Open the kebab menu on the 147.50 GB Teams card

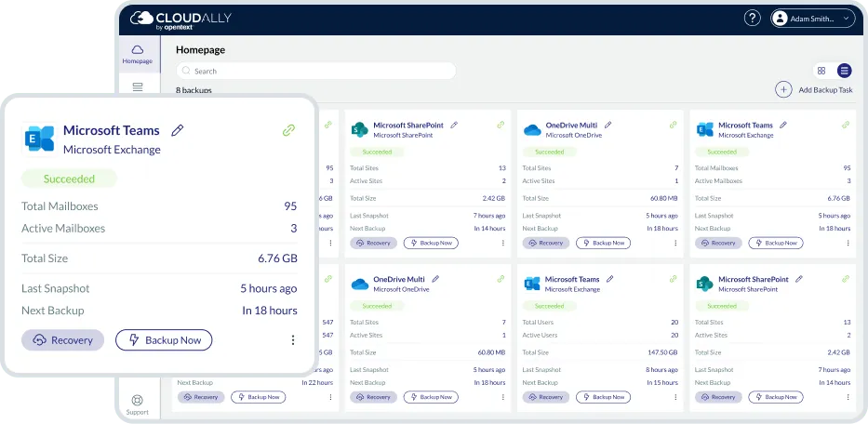(x=675, y=397)
